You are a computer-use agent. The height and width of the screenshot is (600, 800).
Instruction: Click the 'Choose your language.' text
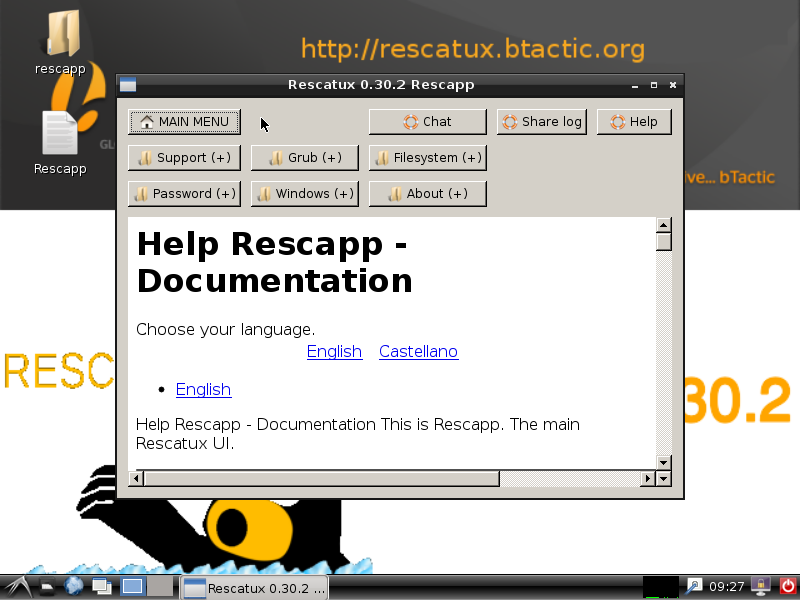pos(226,330)
